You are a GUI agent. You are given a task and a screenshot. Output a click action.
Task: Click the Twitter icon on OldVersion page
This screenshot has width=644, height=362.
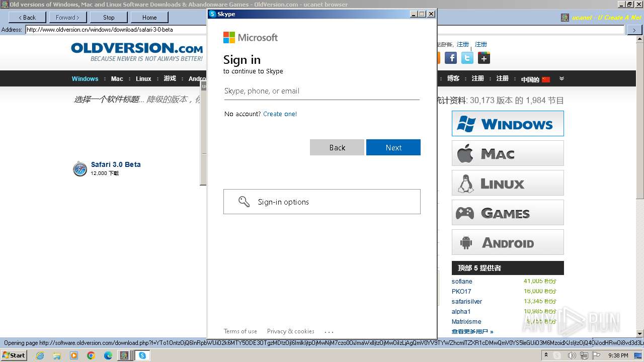pyautogui.click(x=467, y=58)
